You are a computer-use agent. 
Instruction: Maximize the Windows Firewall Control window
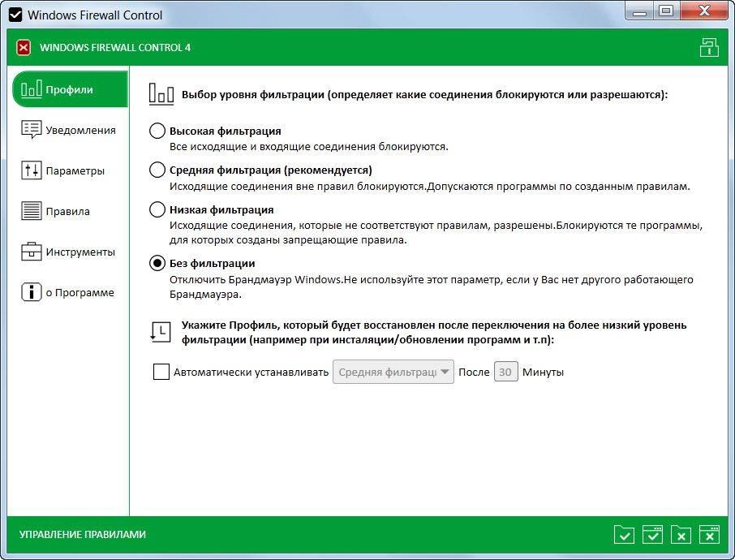(665, 11)
